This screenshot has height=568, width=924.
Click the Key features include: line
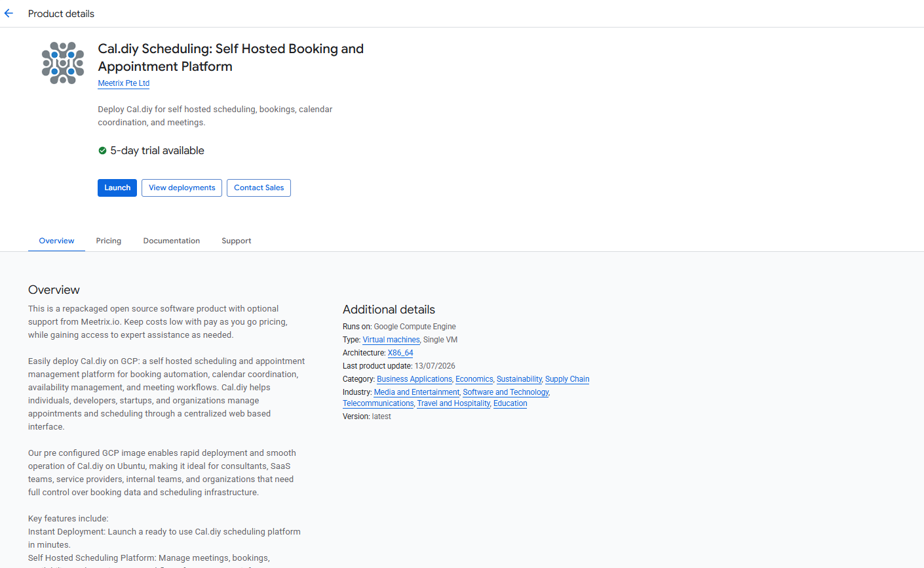[x=68, y=519]
